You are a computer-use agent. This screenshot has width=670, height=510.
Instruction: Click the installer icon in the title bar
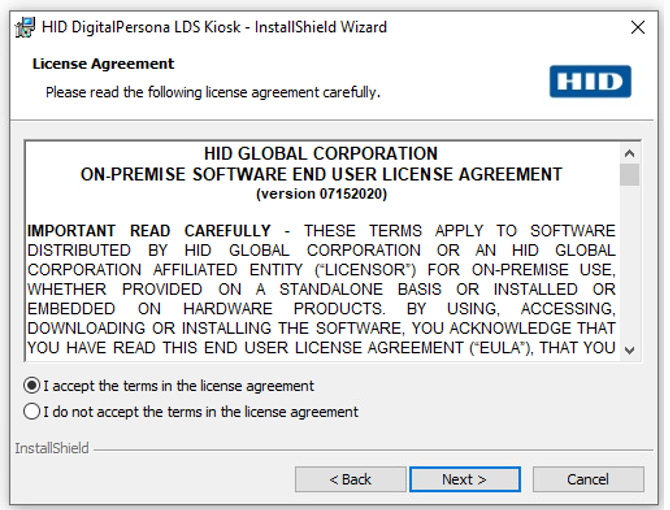pos(25,27)
